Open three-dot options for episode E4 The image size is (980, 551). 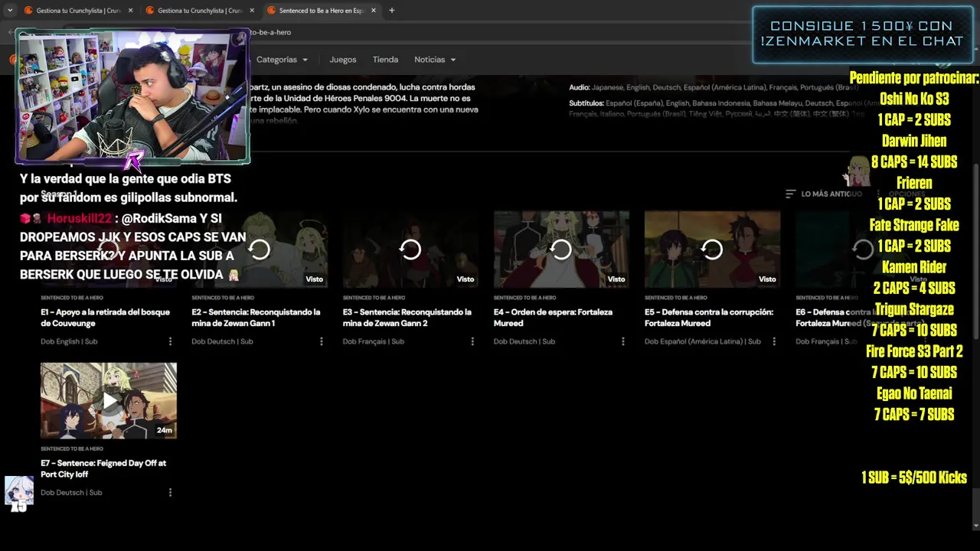click(622, 341)
